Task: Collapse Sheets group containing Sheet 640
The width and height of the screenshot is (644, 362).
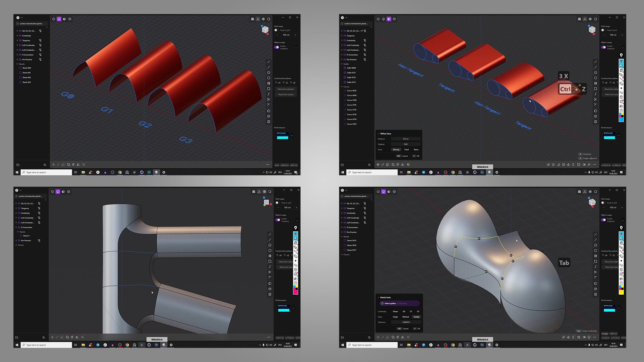Action: (x=17, y=64)
